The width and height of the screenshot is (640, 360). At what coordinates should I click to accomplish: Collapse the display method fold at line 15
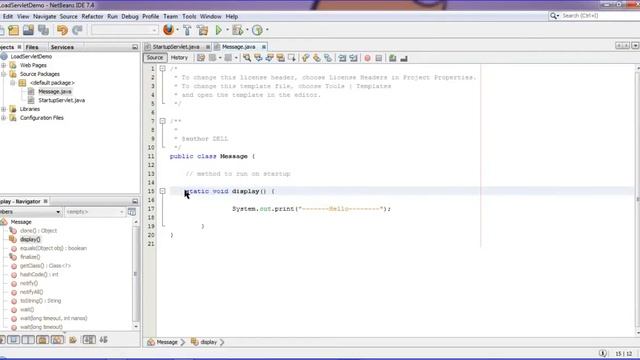[x=162, y=191]
